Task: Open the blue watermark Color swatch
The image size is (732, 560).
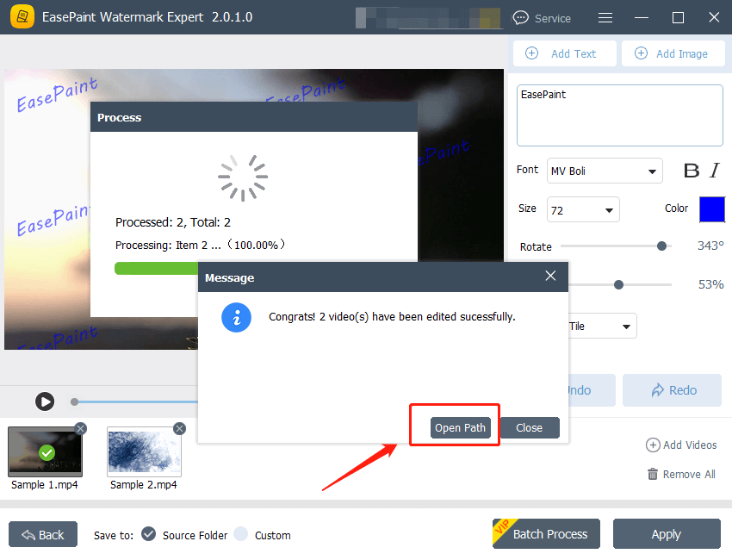Action: pos(712,209)
